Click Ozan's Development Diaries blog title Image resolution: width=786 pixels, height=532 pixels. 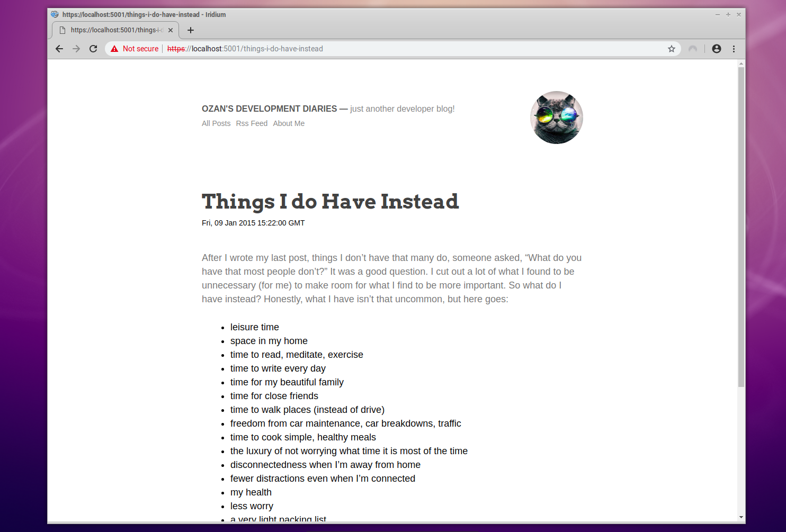[269, 109]
